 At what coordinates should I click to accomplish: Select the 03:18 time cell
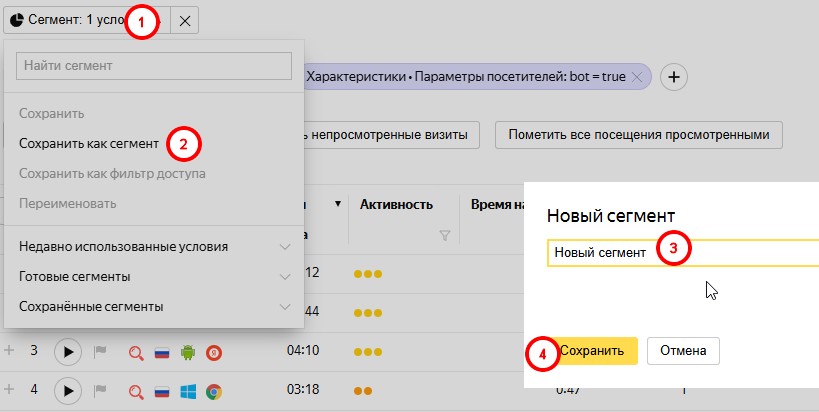point(303,389)
